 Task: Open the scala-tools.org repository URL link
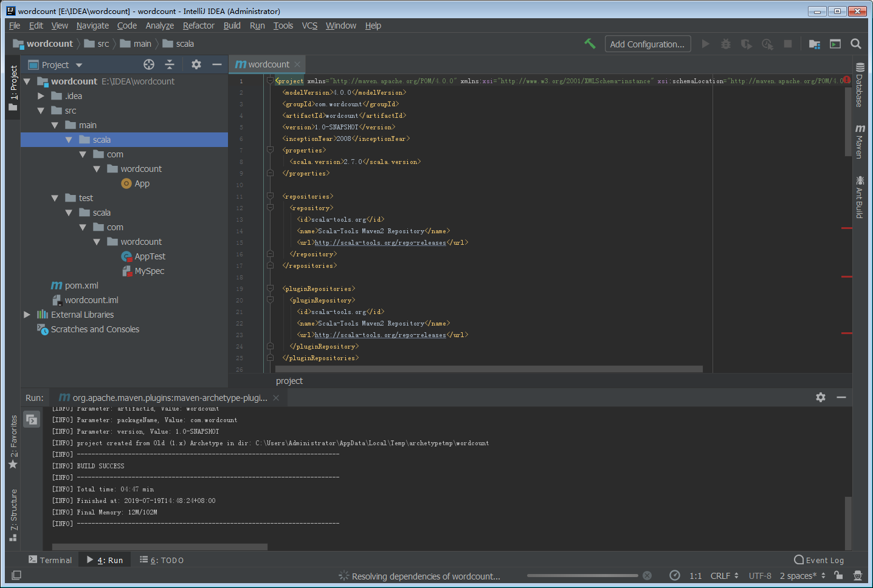pyautogui.click(x=380, y=242)
